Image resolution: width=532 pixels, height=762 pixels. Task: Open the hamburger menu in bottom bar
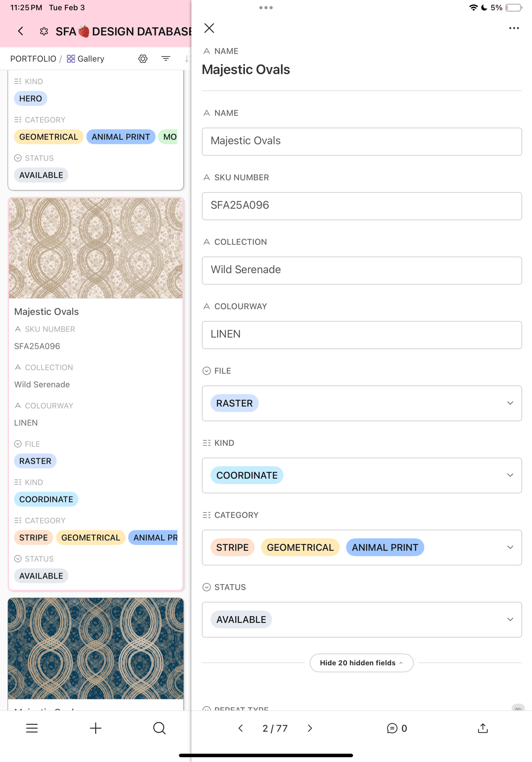click(32, 728)
